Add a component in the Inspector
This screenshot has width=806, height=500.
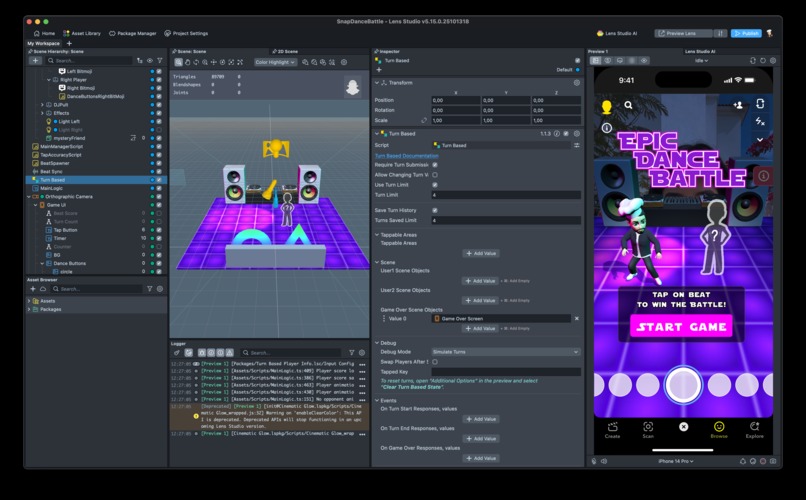[x=379, y=70]
